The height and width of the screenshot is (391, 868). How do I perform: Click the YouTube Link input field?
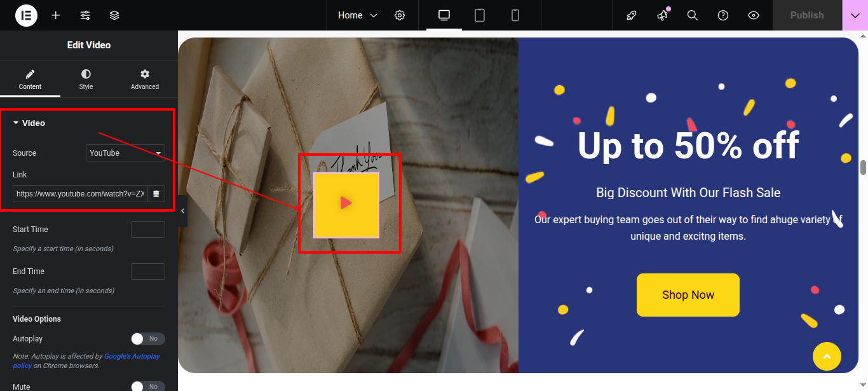point(80,193)
